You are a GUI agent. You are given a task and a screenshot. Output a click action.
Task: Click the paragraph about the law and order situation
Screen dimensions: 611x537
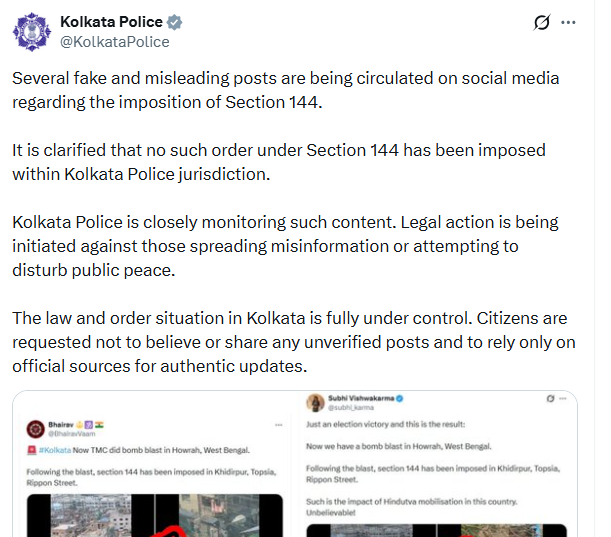pos(294,342)
